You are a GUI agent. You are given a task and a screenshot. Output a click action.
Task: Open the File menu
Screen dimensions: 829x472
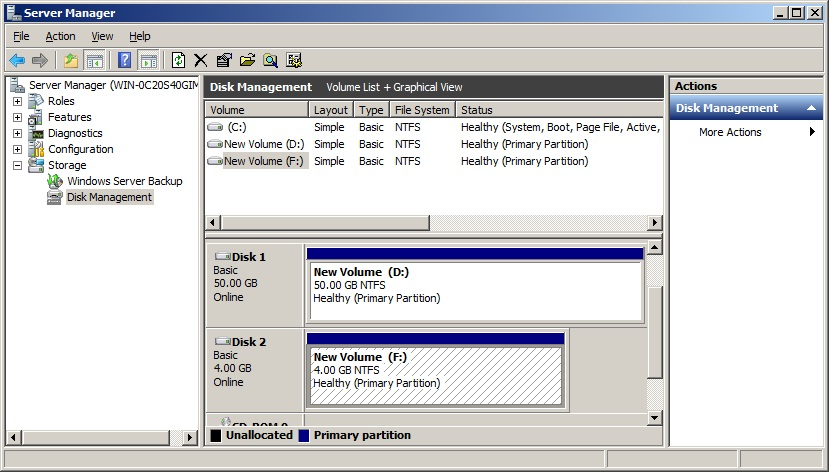(21, 36)
